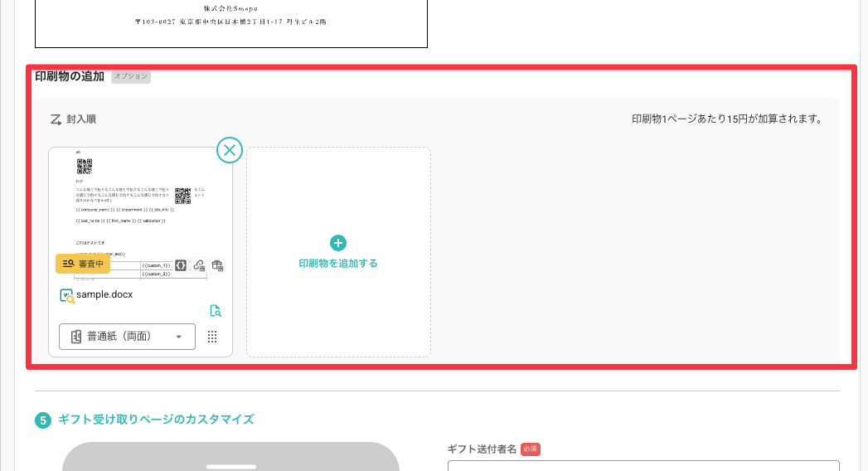Screen dimensions: 868x471
Task: Click the 審査中 review status badge
Action: [x=83, y=264]
